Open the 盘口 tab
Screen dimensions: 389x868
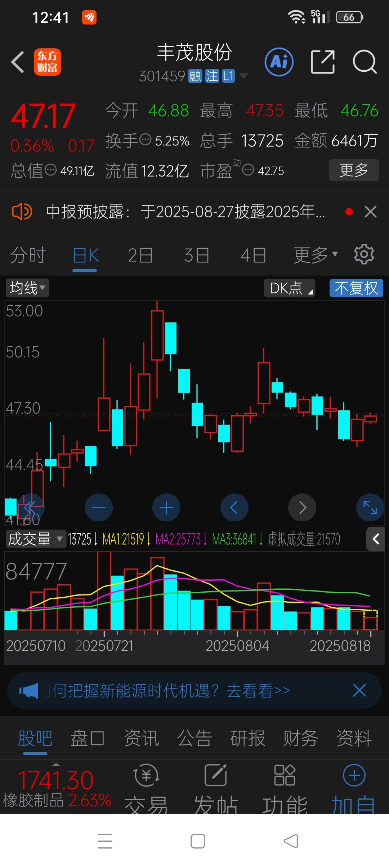(x=88, y=738)
